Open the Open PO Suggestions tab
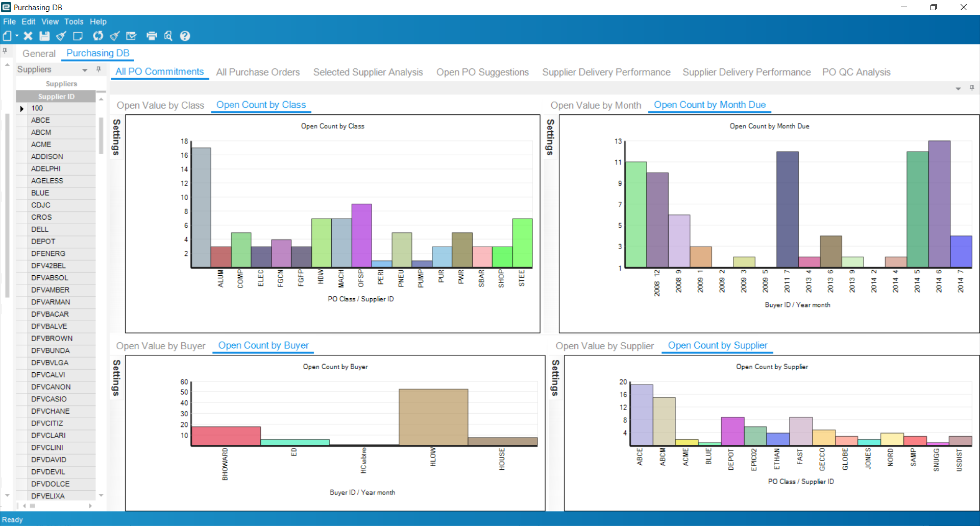Viewport: 980px width, 526px height. [482, 73]
